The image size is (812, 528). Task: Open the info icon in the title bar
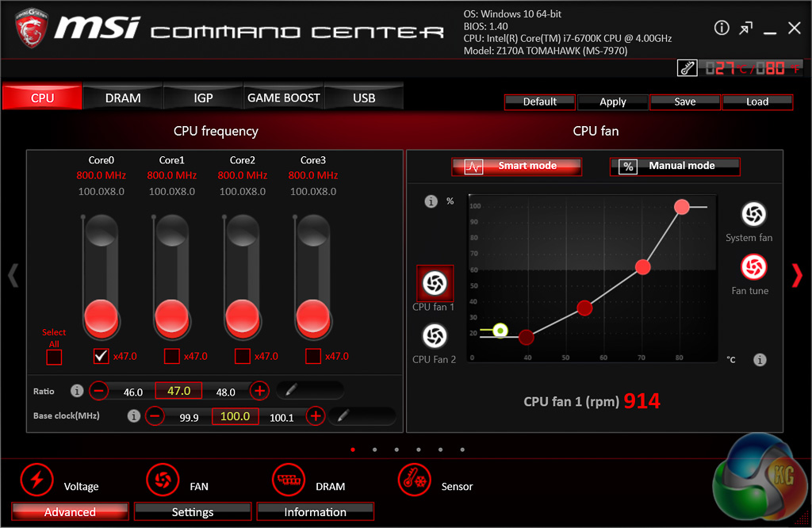[722, 28]
